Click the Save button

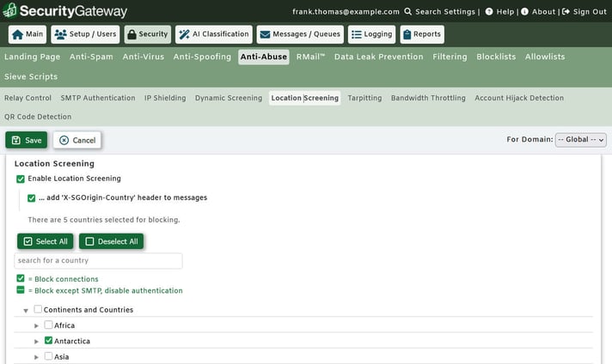tap(26, 140)
